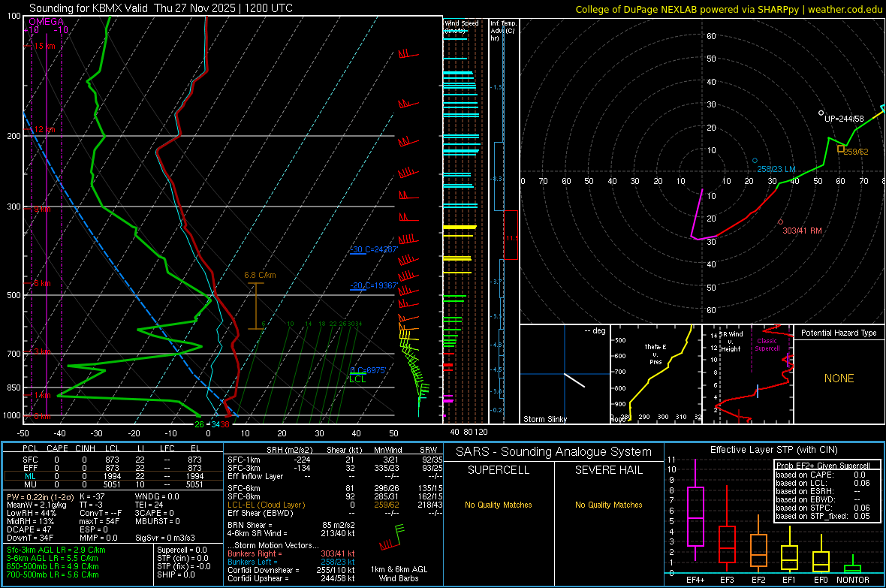Click the 'MidRH = 13%' value
The height and width of the screenshot is (588, 886).
click(31, 521)
